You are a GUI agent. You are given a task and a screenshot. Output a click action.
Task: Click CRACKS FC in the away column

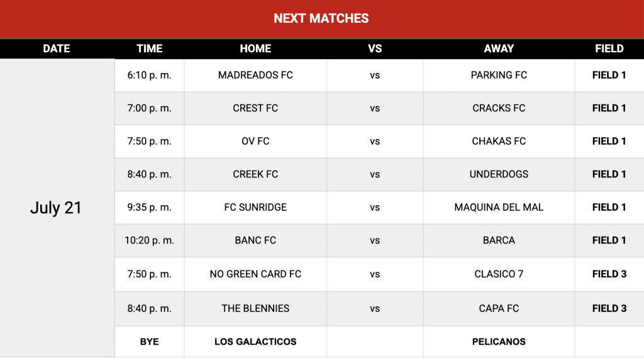click(499, 108)
